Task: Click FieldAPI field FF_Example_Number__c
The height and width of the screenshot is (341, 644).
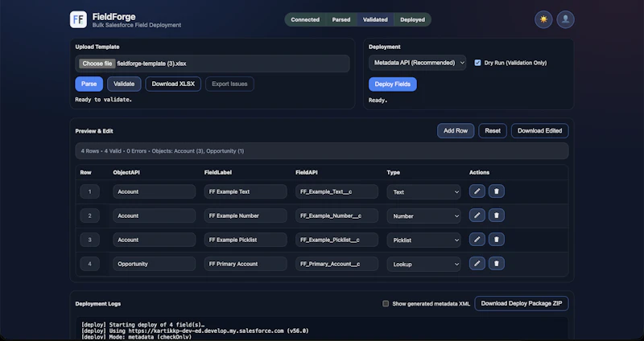Action: click(336, 216)
